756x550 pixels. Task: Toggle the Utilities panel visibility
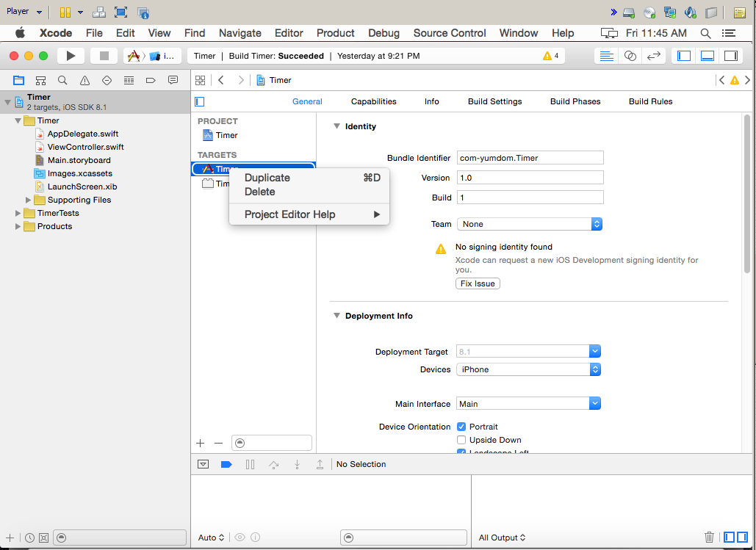click(x=731, y=56)
